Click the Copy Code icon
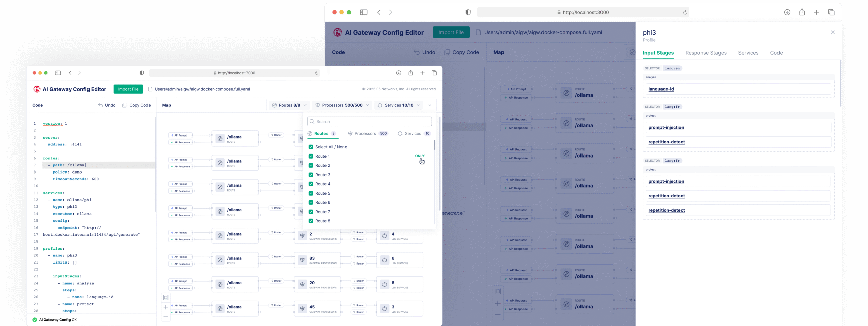Screen dimensions: 868x326 coord(125,105)
